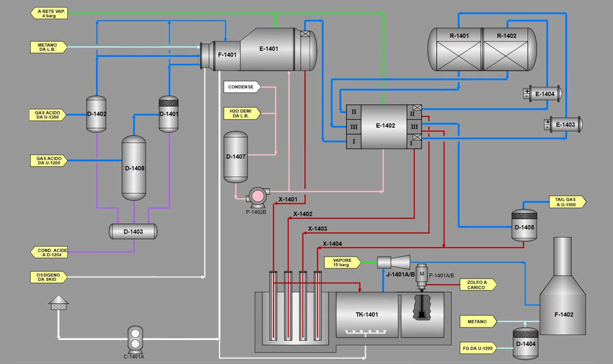Viewport: 613px width, 364px height.
Task: Click the TAIL GAS A U-1500 tag
Action: [x=568, y=202]
